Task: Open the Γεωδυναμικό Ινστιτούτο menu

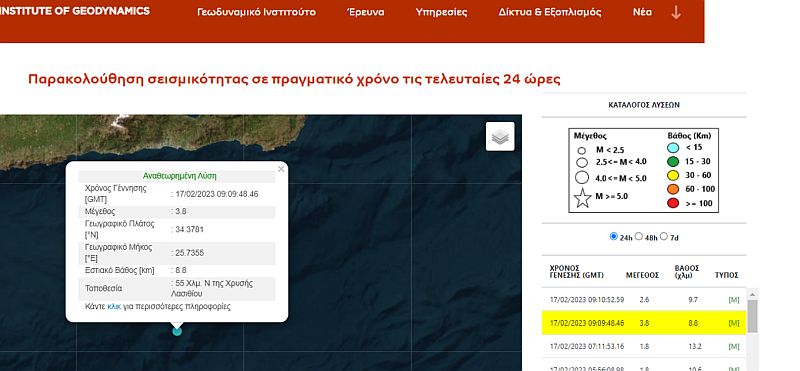Action: (256, 12)
